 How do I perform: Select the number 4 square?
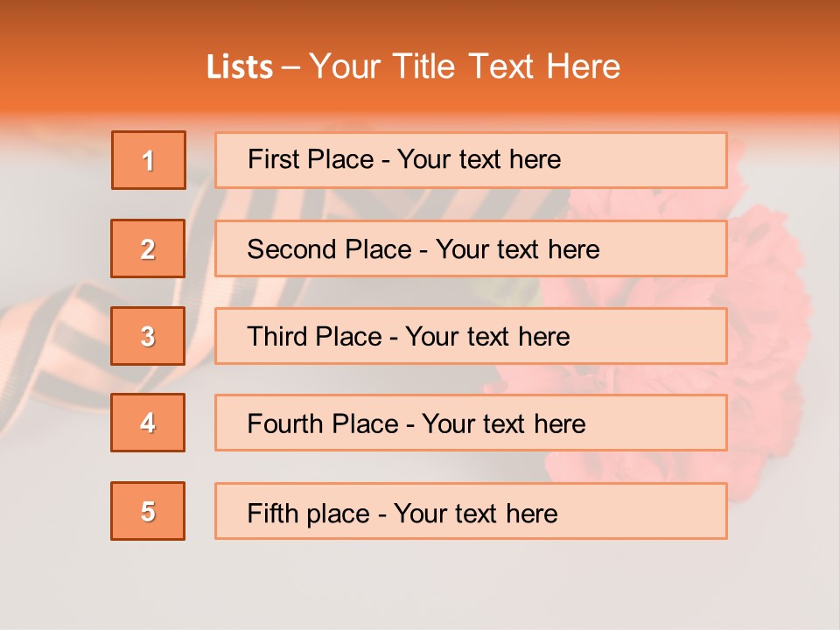(x=148, y=423)
